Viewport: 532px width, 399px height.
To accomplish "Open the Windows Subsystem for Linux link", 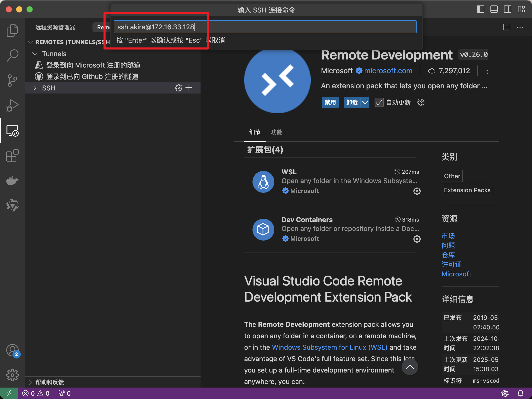I will 329,347.
